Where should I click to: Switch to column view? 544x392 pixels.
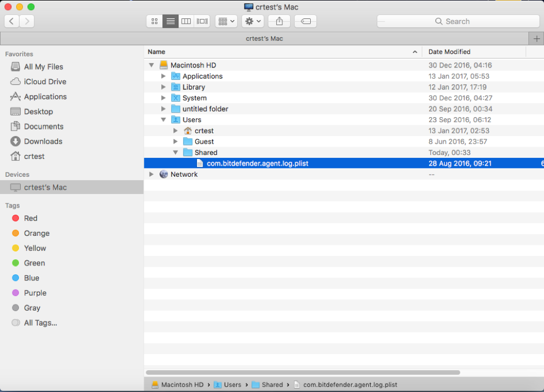186,21
